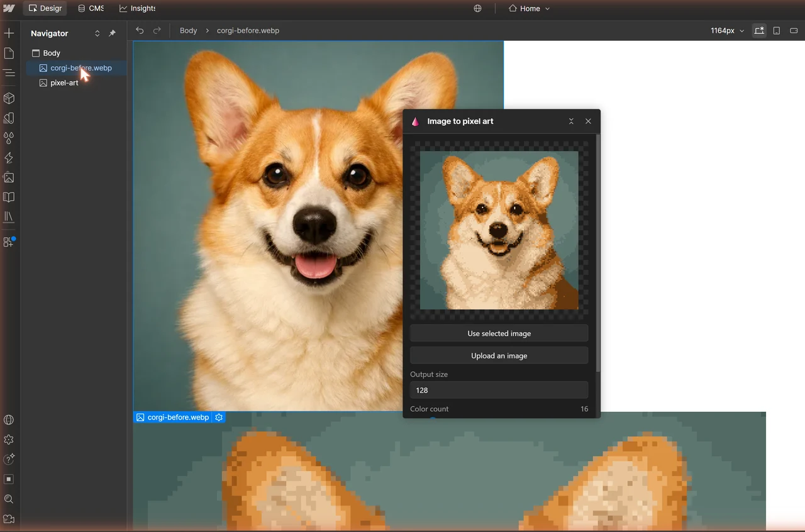Image resolution: width=805 pixels, height=532 pixels.
Task: Open the Style selectors droplets icon
Action: [x=9, y=138]
